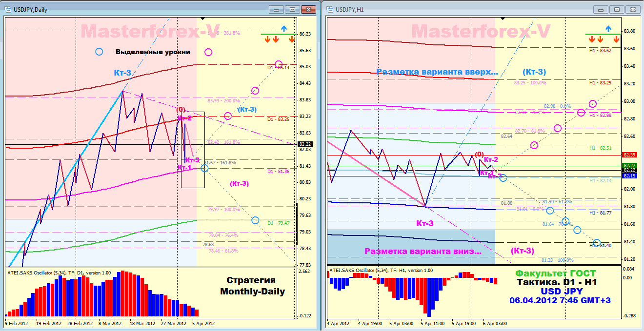Select the D1 - 79.47 level label

(x=278, y=223)
